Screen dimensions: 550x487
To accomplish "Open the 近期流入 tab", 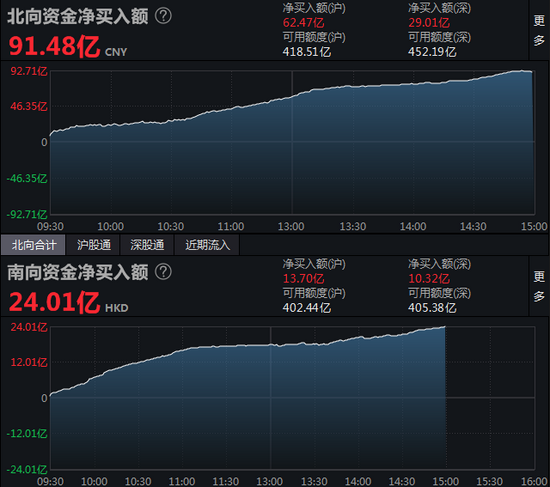I will 207,245.
